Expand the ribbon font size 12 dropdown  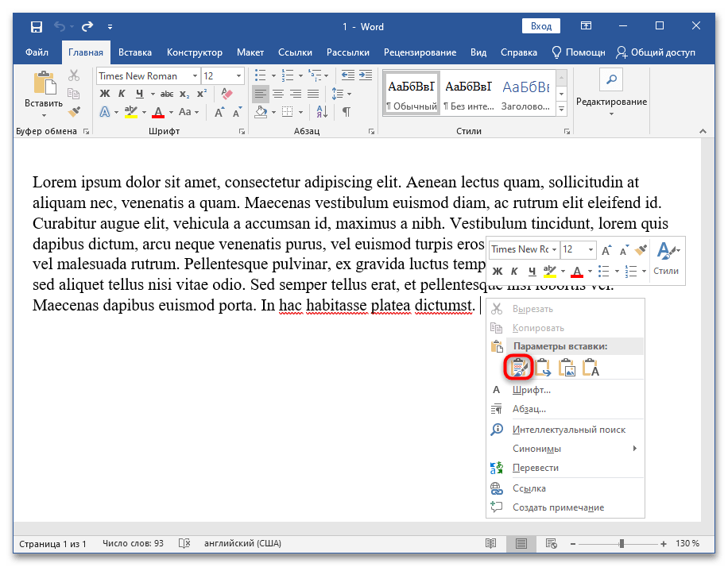coord(238,76)
